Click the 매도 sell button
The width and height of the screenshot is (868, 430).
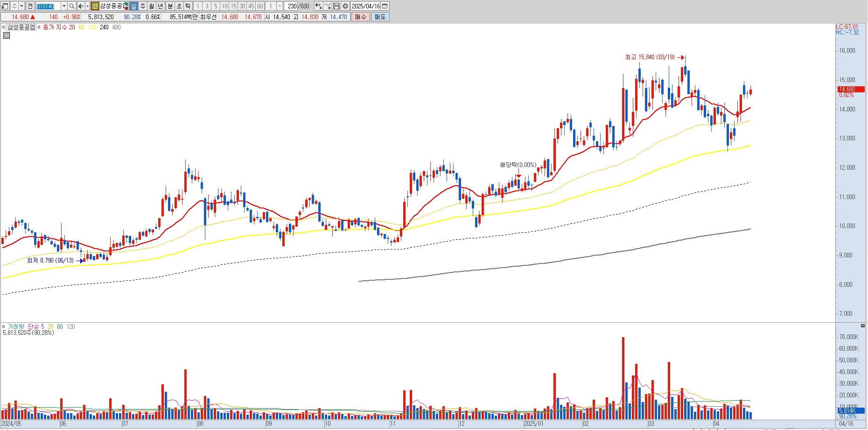[x=380, y=17]
